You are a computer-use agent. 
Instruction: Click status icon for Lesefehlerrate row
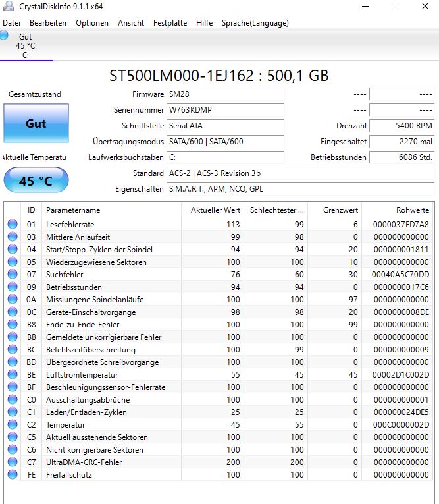click(x=13, y=224)
